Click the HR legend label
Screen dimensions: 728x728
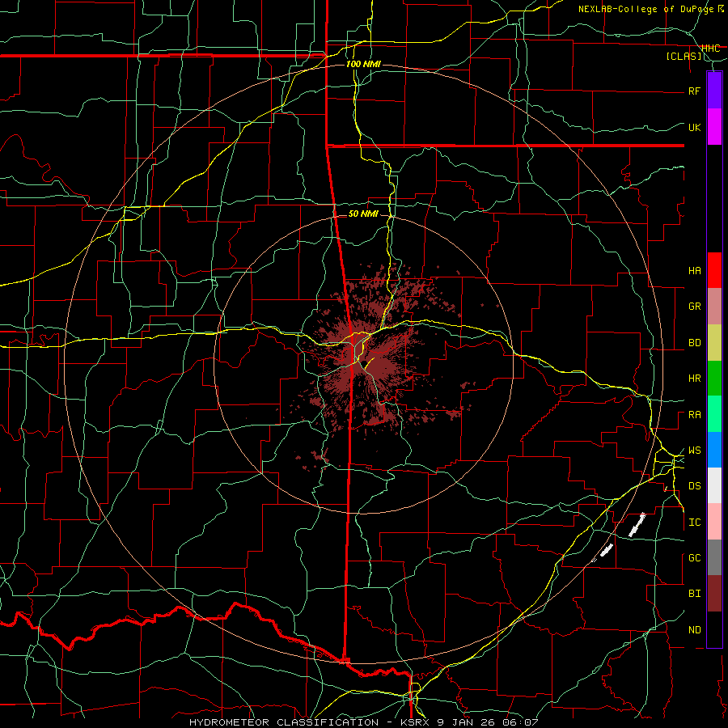[x=695, y=379]
